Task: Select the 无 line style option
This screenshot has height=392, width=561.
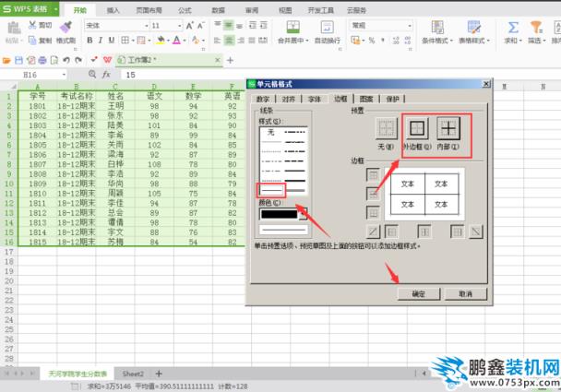Action: tap(271, 133)
